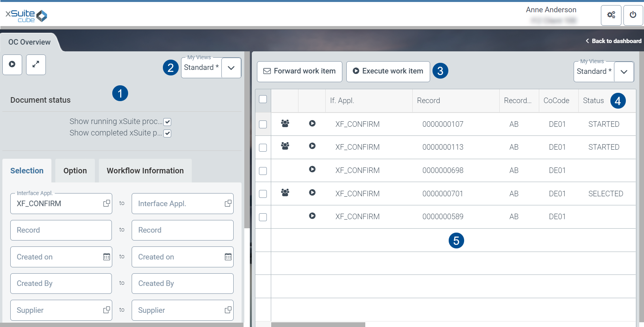This screenshot has height=327, width=644.
Task: Click the expand fullscreen arrows icon
Action: (36, 64)
